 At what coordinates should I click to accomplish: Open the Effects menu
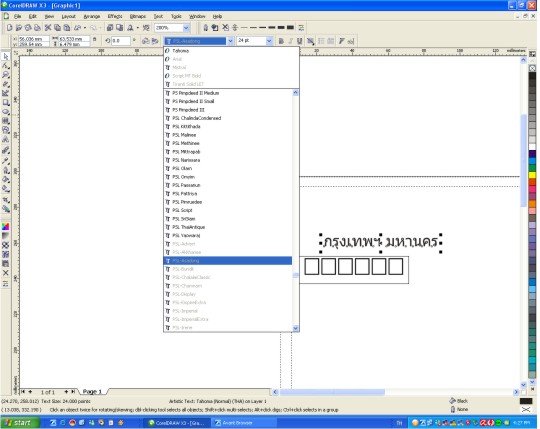[115, 16]
